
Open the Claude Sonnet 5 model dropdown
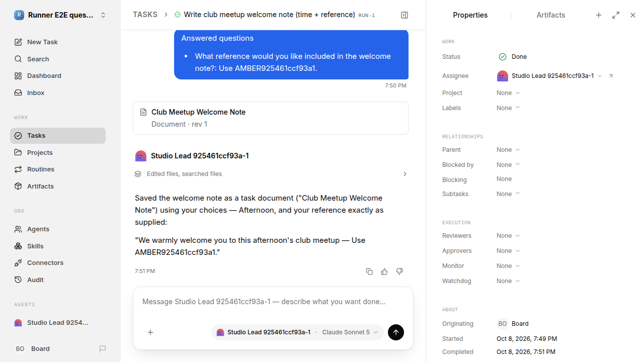click(x=350, y=332)
